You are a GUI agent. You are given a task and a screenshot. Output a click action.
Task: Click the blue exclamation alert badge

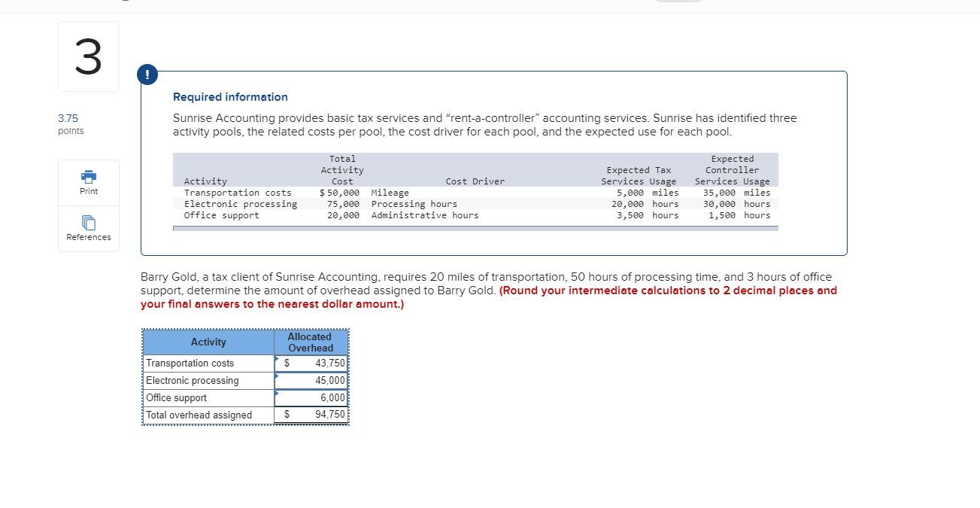[x=147, y=75]
